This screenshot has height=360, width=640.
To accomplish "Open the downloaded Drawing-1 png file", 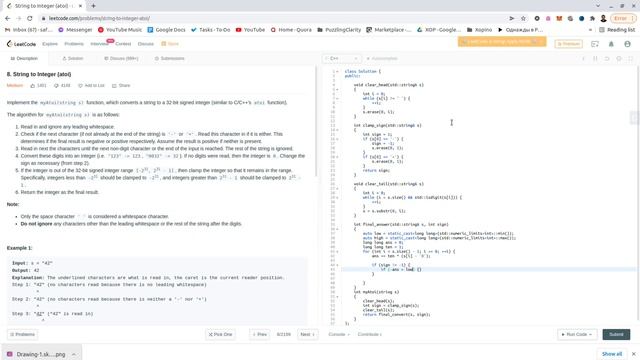I will point(37,354).
